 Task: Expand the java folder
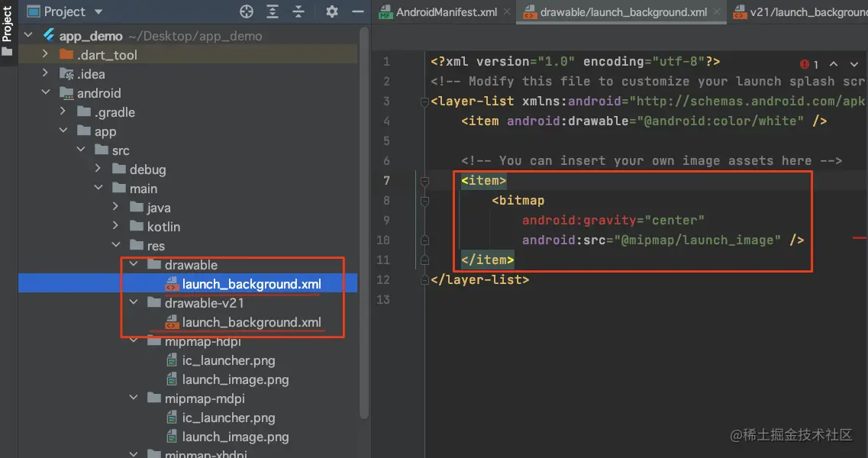[x=115, y=207]
